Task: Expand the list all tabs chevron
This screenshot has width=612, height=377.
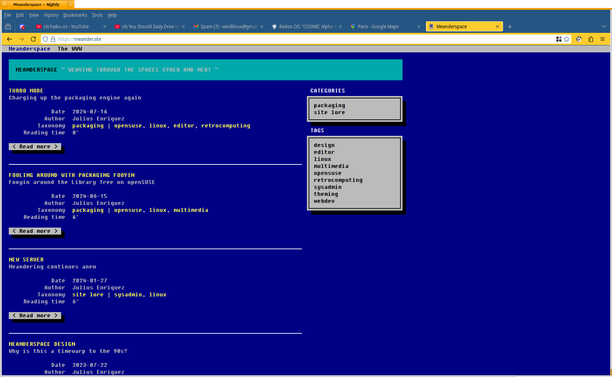Action: (604, 27)
